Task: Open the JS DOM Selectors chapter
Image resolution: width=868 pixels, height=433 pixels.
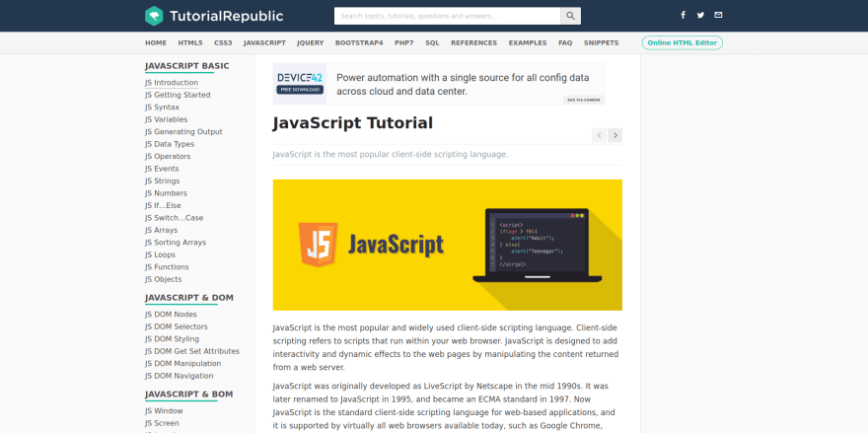Action: (x=177, y=326)
